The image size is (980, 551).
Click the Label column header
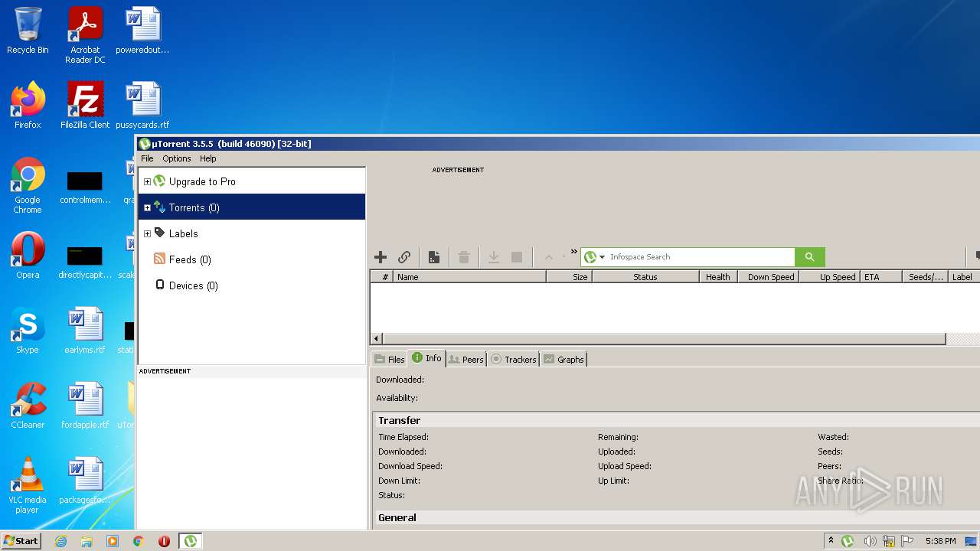tap(964, 277)
